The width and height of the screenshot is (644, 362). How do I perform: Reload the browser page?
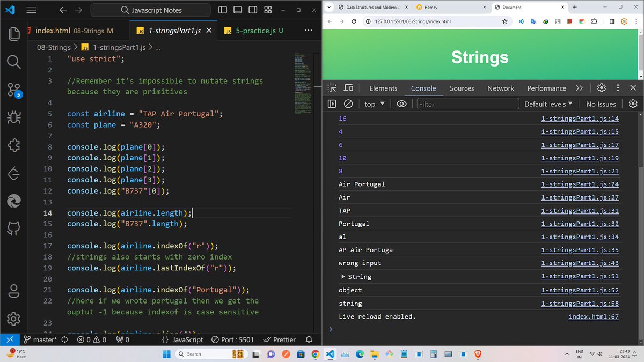(354, 21)
